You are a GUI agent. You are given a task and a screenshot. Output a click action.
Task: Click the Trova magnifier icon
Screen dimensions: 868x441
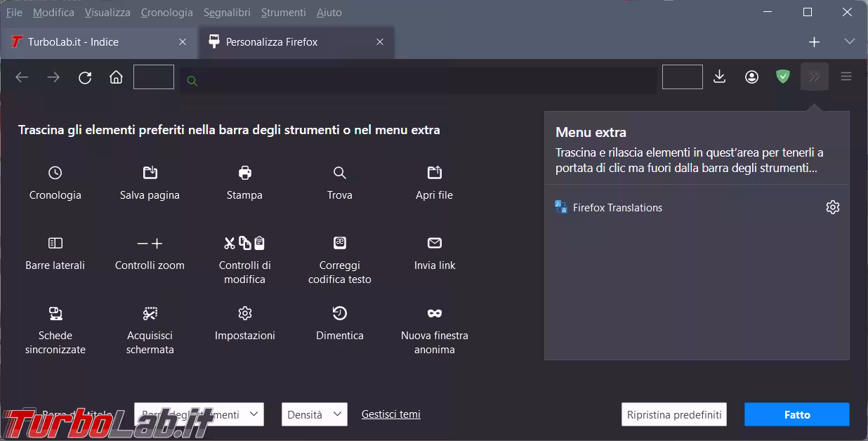pos(339,173)
